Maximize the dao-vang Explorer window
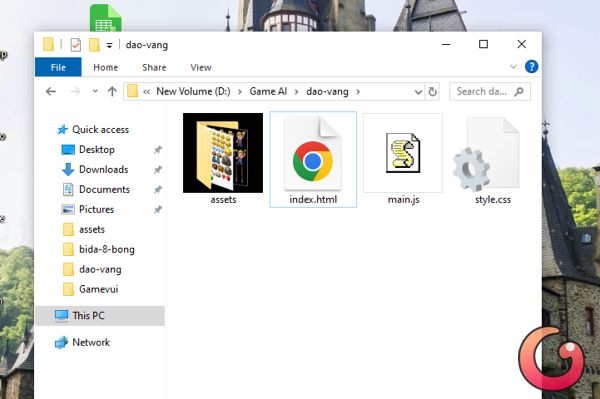This screenshot has height=399, width=600. (x=483, y=44)
